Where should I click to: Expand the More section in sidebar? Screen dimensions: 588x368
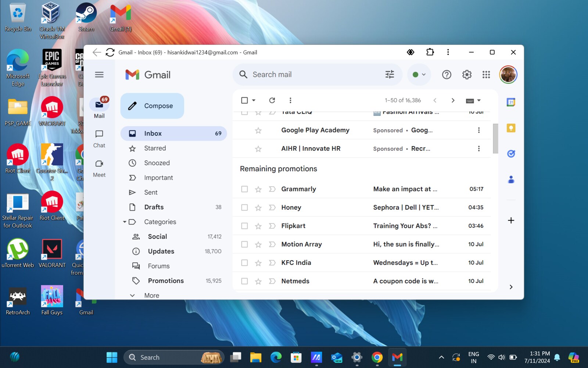(132, 295)
